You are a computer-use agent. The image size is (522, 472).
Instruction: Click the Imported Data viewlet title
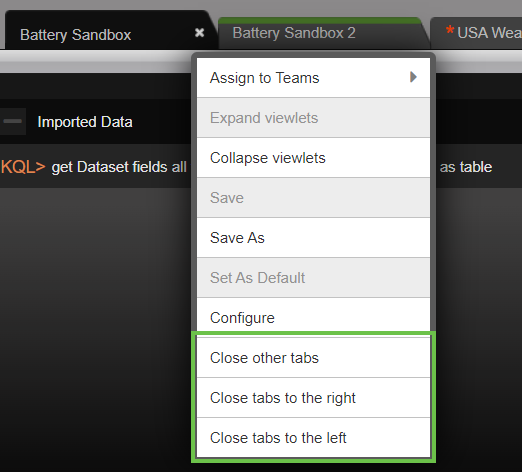(85, 122)
